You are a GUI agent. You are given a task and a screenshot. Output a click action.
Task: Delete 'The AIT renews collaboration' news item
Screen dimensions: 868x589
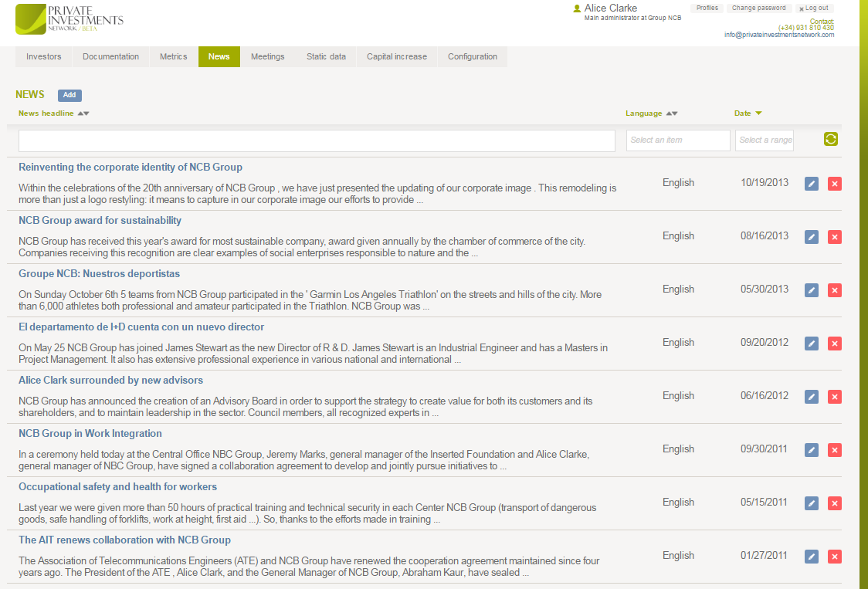(834, 557)
